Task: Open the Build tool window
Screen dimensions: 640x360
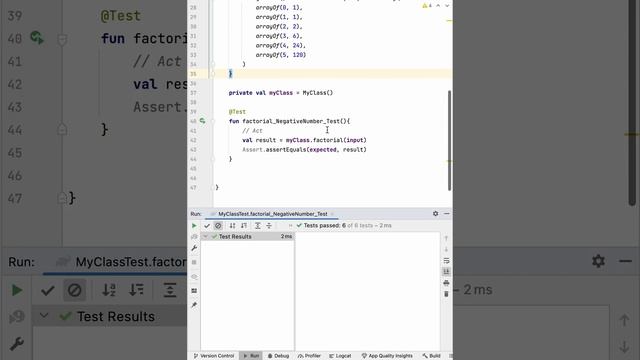Action: (x=432, y=356)
